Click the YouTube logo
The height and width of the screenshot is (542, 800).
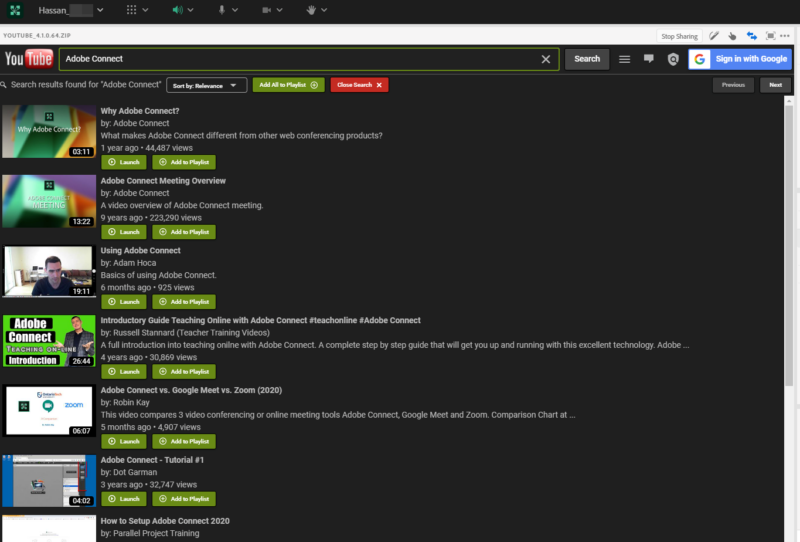pos(29,59)
